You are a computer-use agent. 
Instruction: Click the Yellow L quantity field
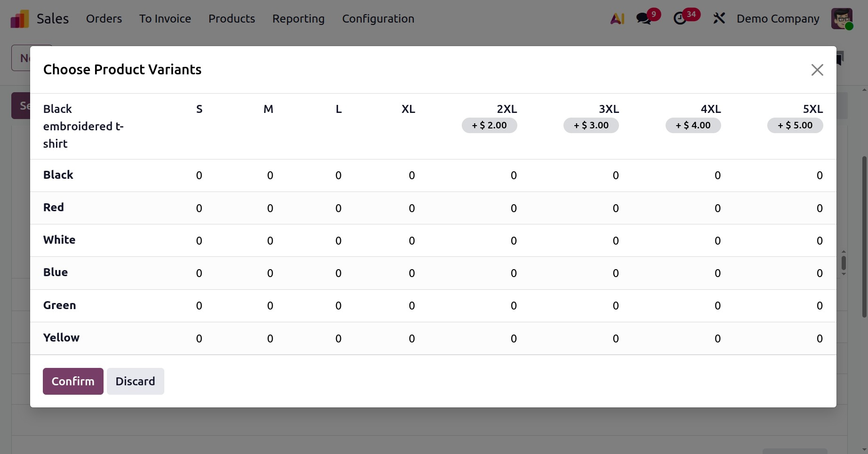pyautogui.click(x=338, y=339)
